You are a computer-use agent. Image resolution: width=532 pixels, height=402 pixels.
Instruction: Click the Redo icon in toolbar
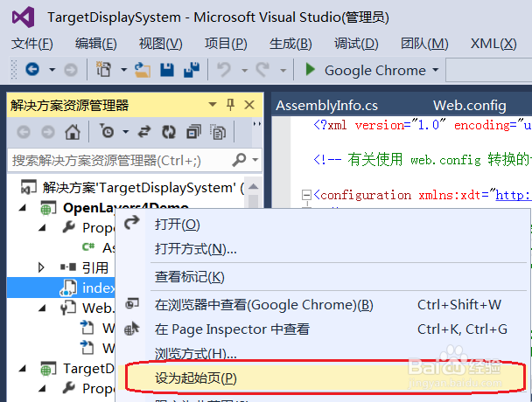(x=263, y=70)
